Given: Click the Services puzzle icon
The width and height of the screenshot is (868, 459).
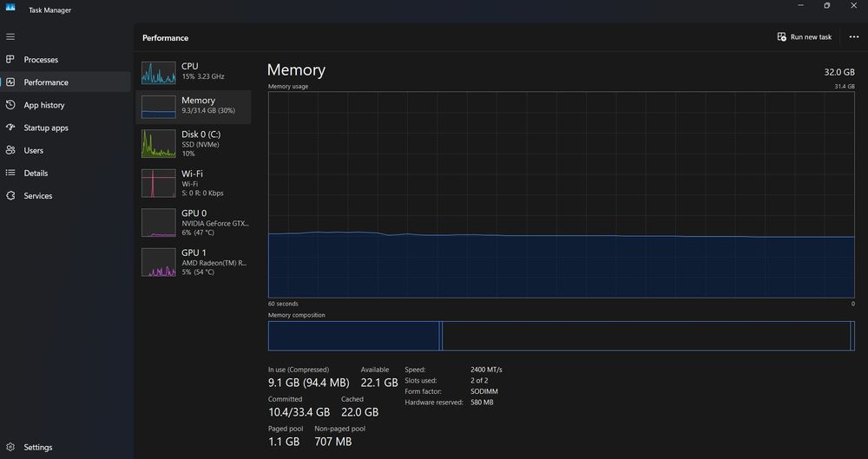Looking at the screenshot, I should pos(10,195).
